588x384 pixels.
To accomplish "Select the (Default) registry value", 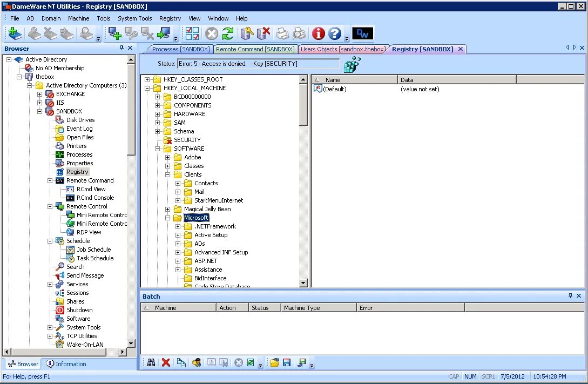I will click(x=335, y=89).
